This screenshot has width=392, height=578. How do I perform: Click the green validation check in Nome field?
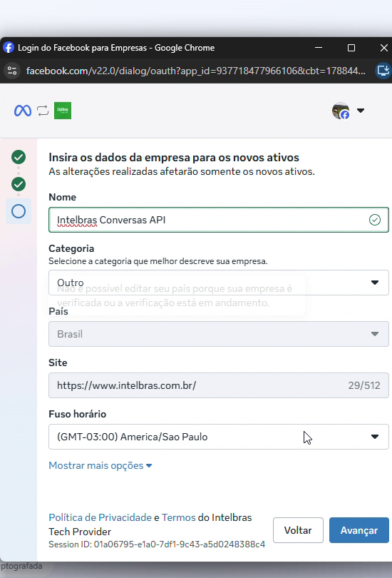375,220
